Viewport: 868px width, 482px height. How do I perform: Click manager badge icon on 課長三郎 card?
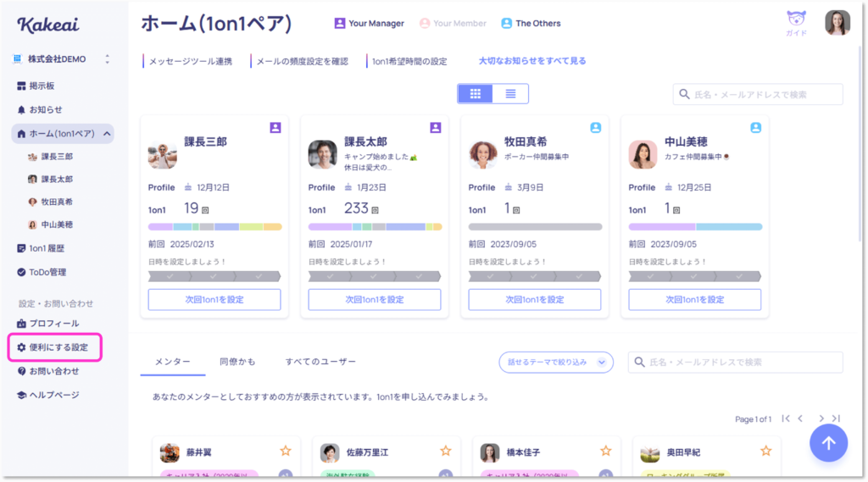pyautogui.click(x=275, y=128)
